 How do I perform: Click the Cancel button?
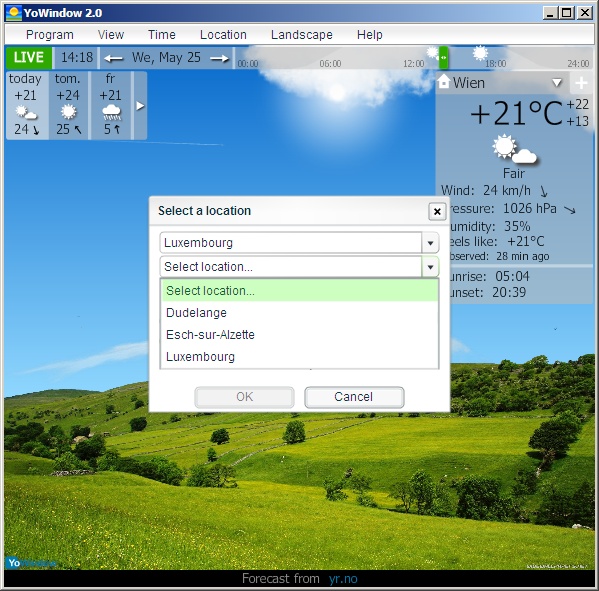[354, 397]
